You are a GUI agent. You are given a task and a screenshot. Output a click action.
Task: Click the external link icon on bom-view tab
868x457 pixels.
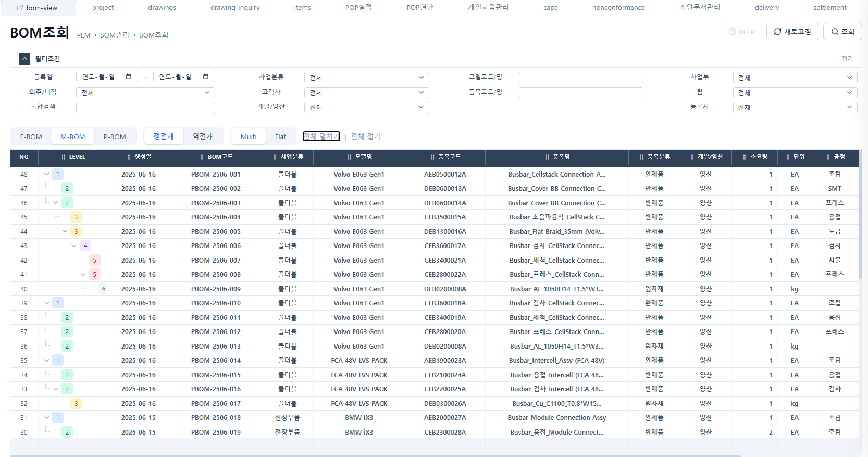[x=20, y=8]
